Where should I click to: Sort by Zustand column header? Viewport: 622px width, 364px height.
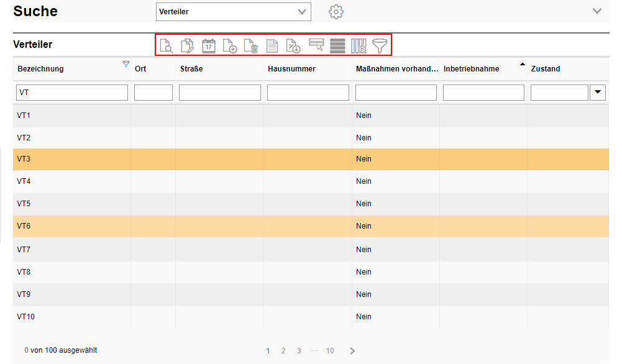coord(546,68)
